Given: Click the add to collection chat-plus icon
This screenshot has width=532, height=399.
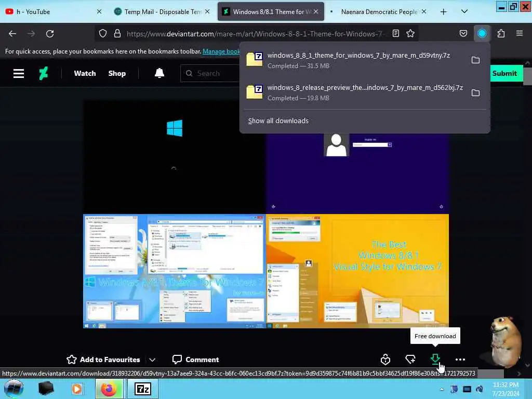Looking at the screenshot, I should pyautogui.click(x=410, y=360).
